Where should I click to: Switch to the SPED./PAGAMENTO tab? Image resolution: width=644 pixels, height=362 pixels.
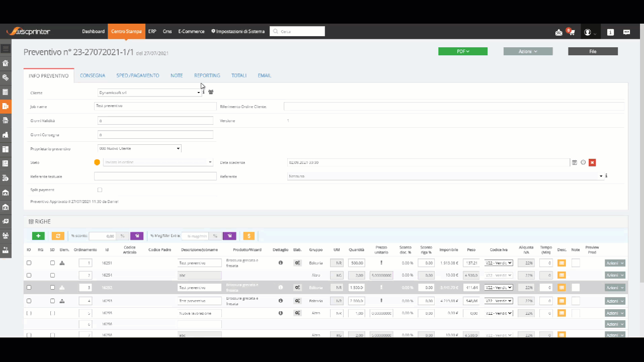(x=138, y=75)
